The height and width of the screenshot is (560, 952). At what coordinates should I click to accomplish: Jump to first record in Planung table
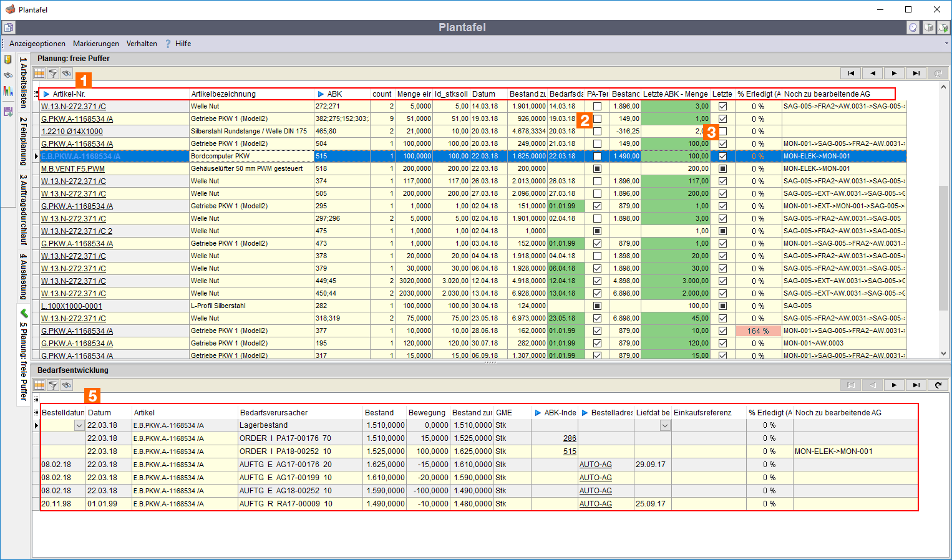[x=851, y=73]
